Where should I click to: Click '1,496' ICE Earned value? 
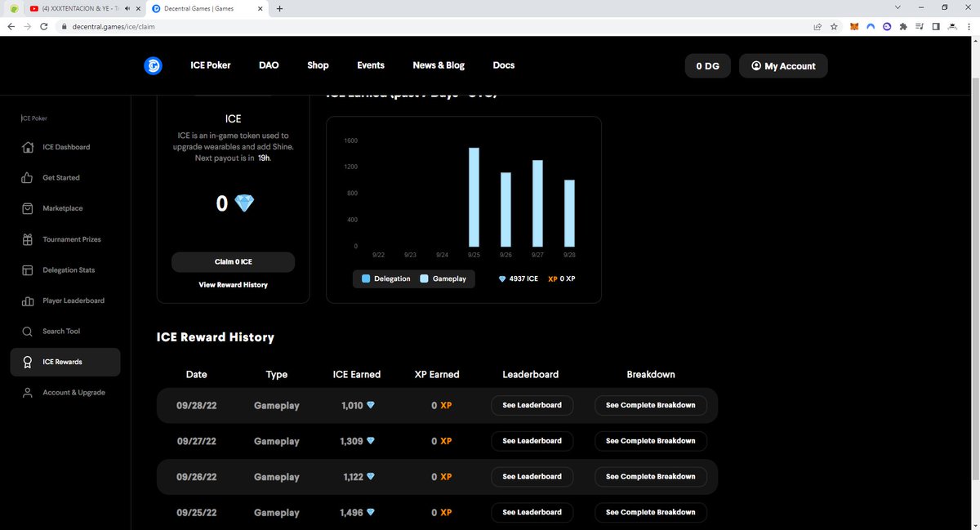(x=351, y=513)
